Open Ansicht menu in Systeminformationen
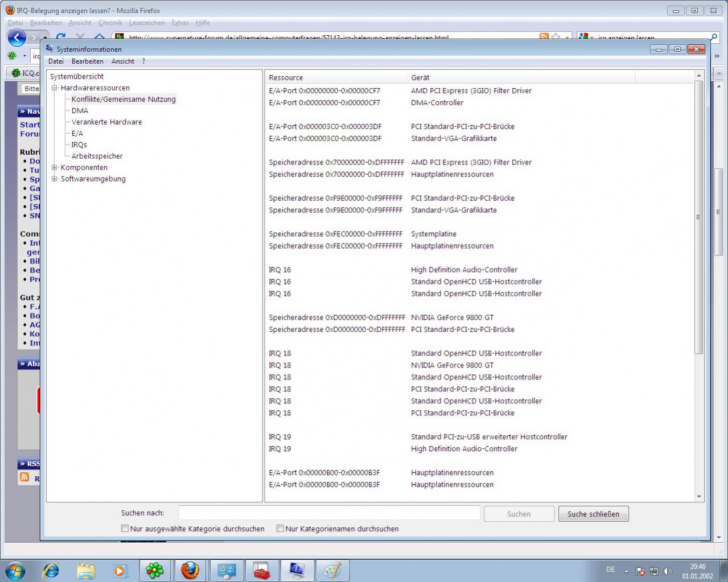 123,61
